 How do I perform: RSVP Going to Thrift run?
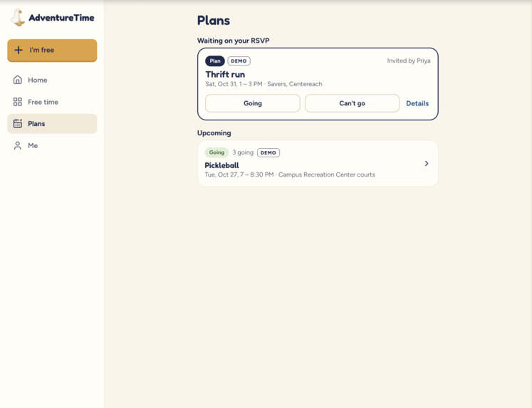point(253,103)
